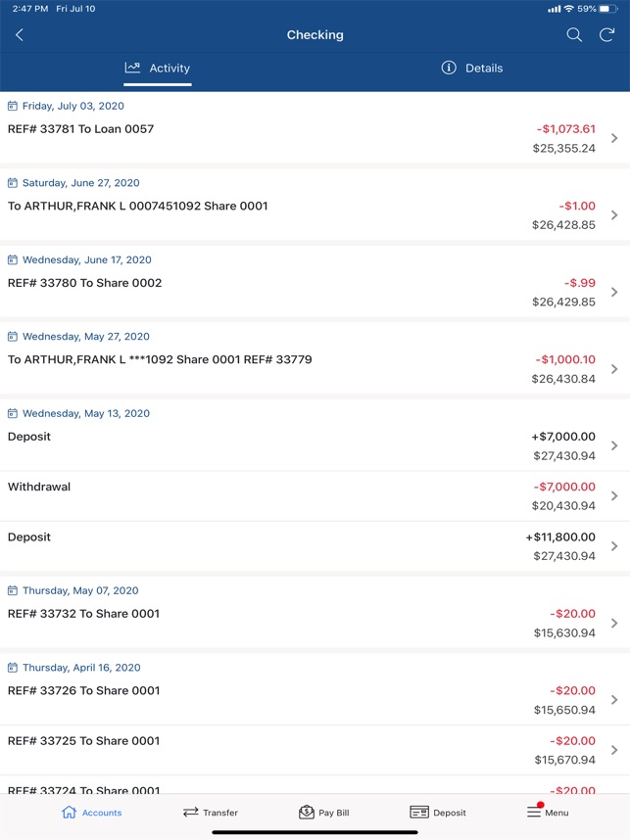630x840 pixels.
Task: Open REF# 33732 To Share 0001 entry
Action: tap(315, 623)
